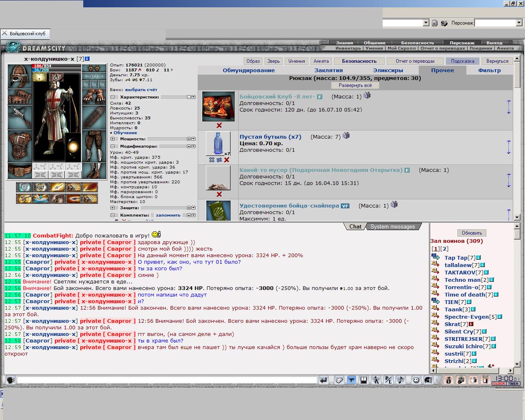Click the belt equipment slot
525x420 pixels.
(x=20, y=171)
